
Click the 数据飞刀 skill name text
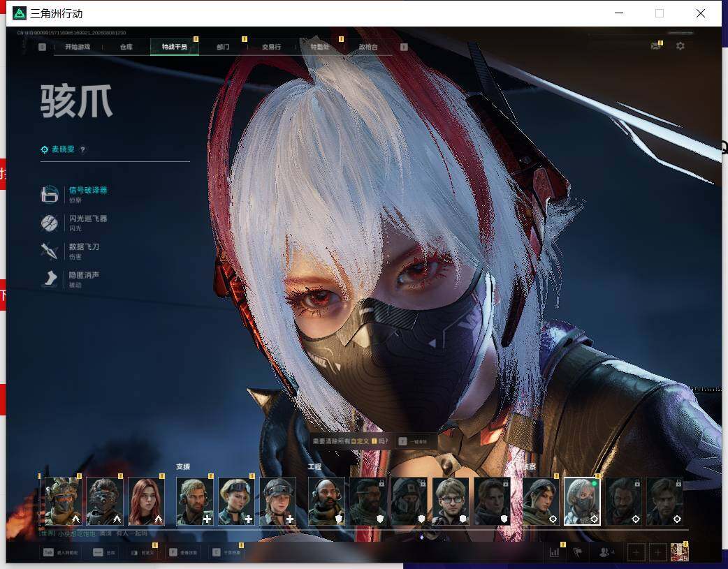coord(84,246)
